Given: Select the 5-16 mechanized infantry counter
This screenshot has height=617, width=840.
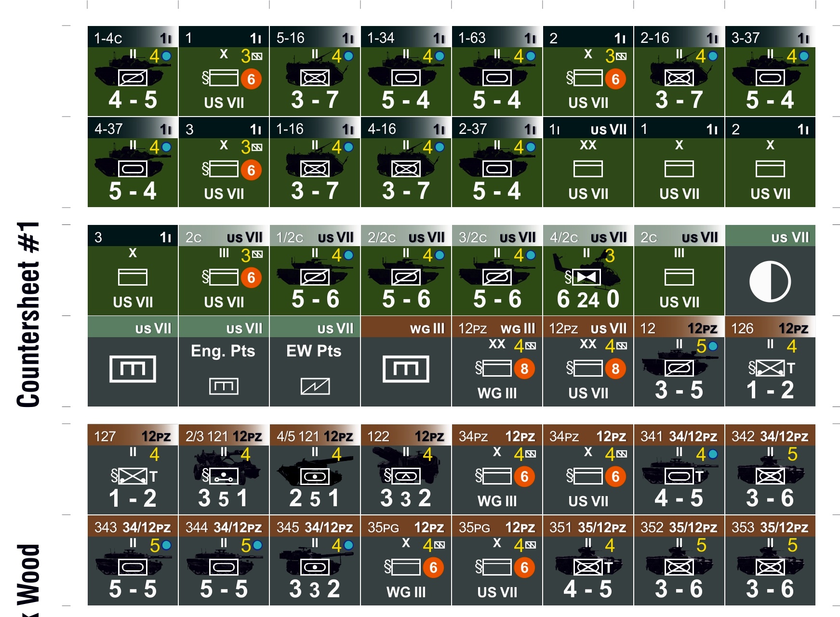Looking at the screenshot, I should pos(315,71).
